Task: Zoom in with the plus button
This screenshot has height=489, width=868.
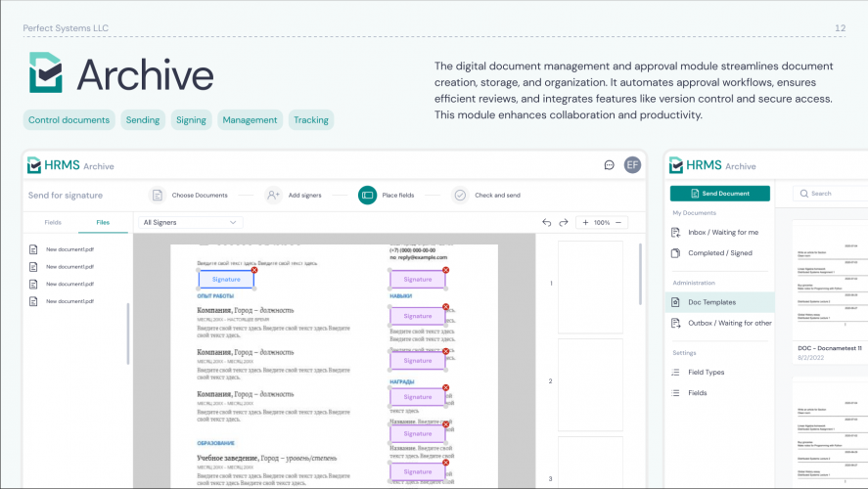Action: click(585, 222)
